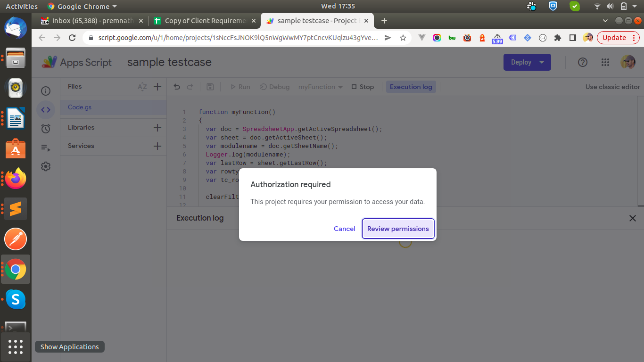The width and height of the screenshot is (644, 362).
Task: Open the Google Chrome app menu in top bar
Action: (x=82, y=7)
